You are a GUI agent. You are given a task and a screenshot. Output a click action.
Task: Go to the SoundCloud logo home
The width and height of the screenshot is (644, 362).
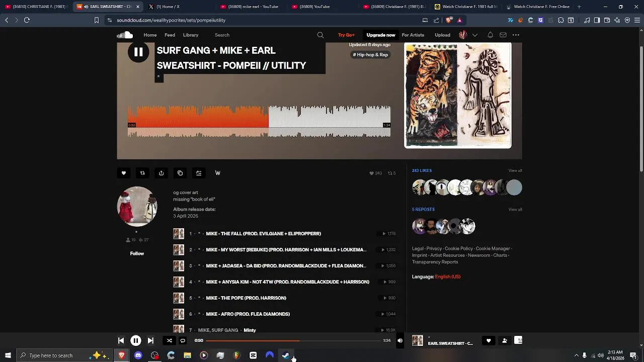click(x=125, y=35)
